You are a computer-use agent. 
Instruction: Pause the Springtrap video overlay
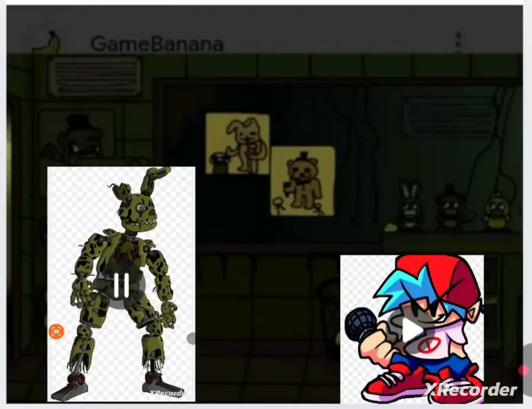click(x=121, y=285)
